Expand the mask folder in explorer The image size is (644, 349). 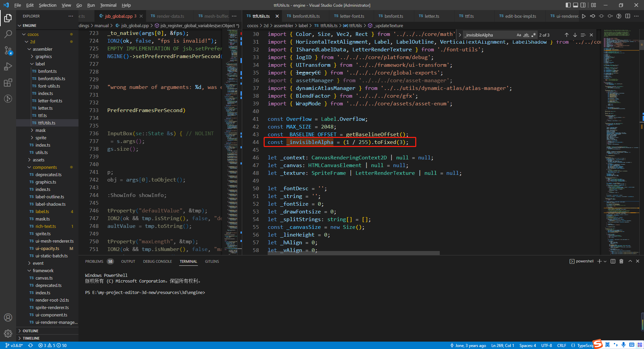click(41, 130)
